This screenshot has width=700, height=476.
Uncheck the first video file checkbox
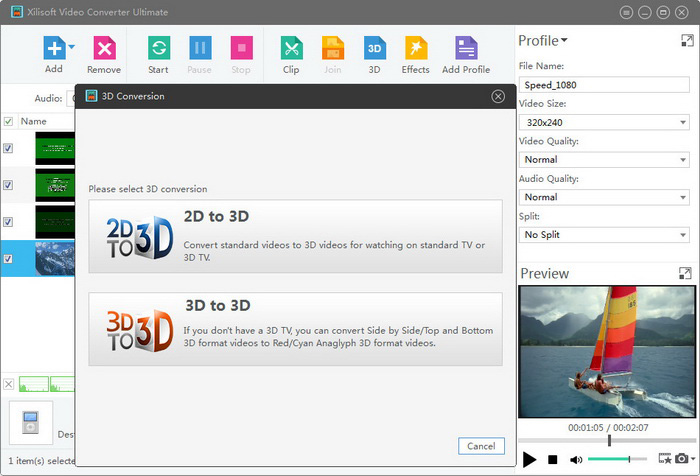[x=8, y=148]
